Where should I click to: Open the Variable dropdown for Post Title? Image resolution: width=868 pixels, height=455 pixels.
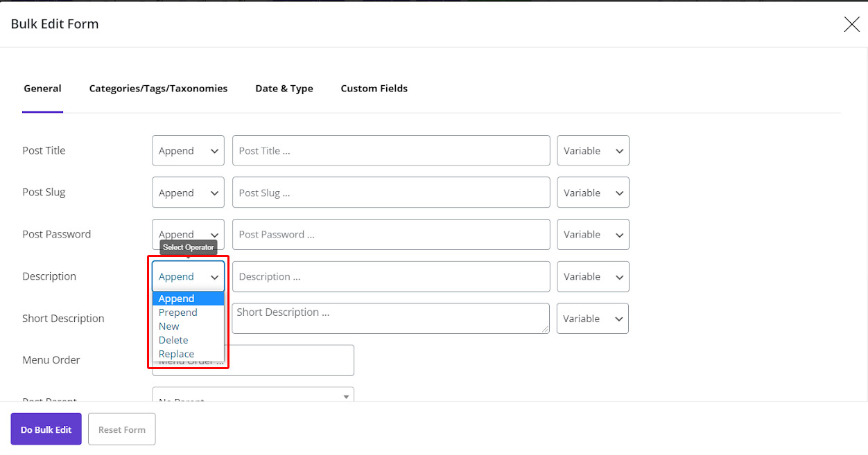(593, 150)
